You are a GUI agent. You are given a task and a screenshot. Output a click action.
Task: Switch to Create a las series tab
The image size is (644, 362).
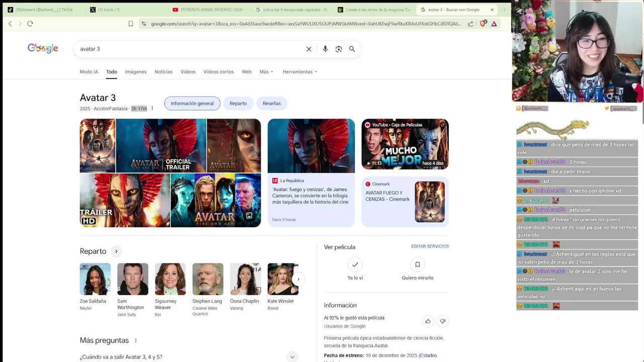pyautogui.click(x=374, y=10)
